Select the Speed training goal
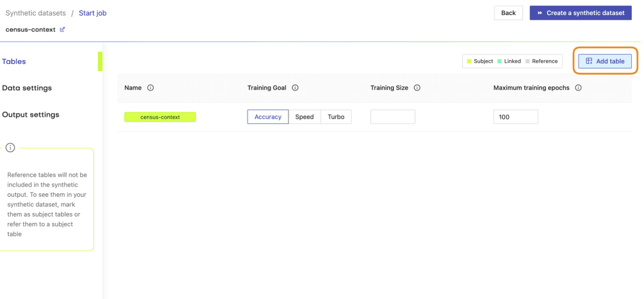The image size is (644, 299). [x=305, y=117]
